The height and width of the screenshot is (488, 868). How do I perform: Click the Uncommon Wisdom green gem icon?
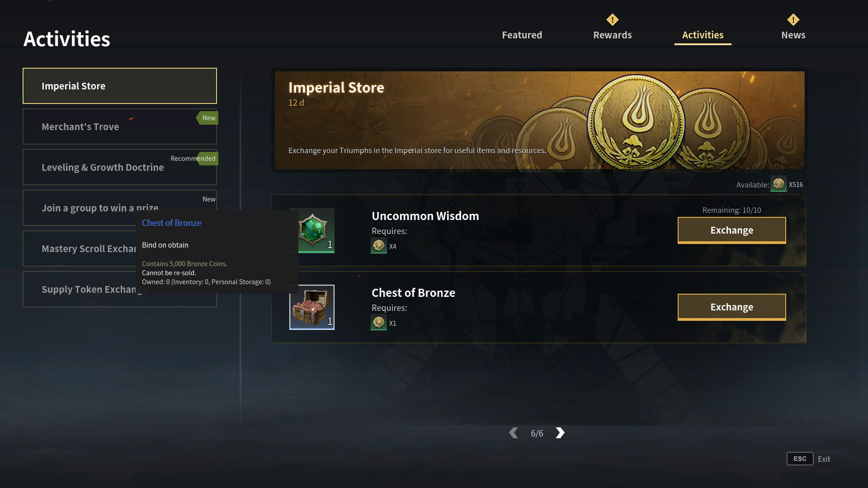(x=312, y=230)
